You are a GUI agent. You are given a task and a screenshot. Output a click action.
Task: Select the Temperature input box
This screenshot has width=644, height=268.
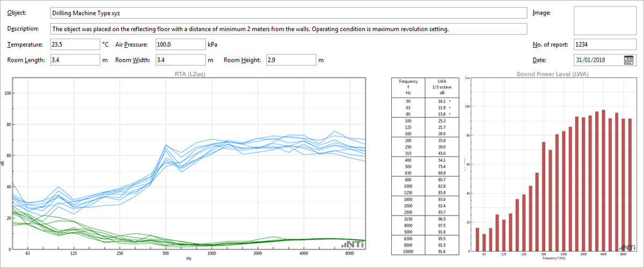click(75, 44)
